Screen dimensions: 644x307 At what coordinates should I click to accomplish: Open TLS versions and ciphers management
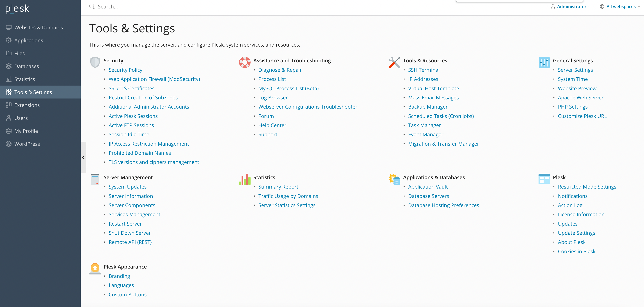tap(154, 162)
